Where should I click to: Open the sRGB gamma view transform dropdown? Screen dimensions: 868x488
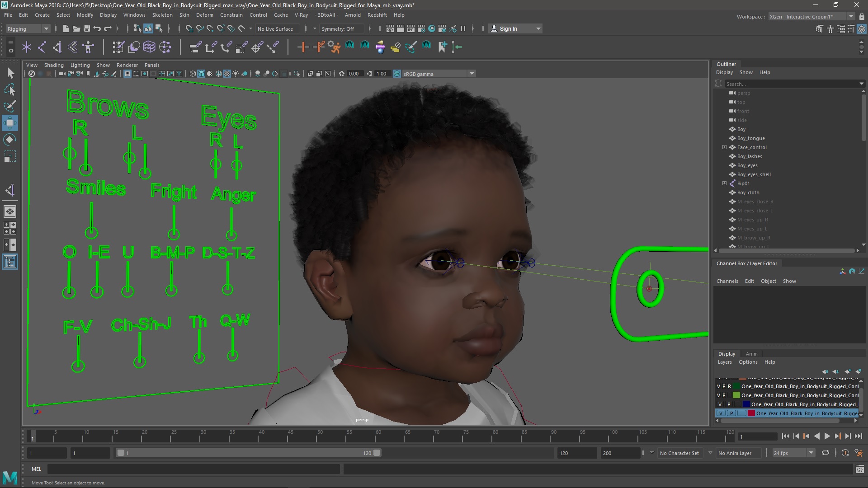(439, 74)
